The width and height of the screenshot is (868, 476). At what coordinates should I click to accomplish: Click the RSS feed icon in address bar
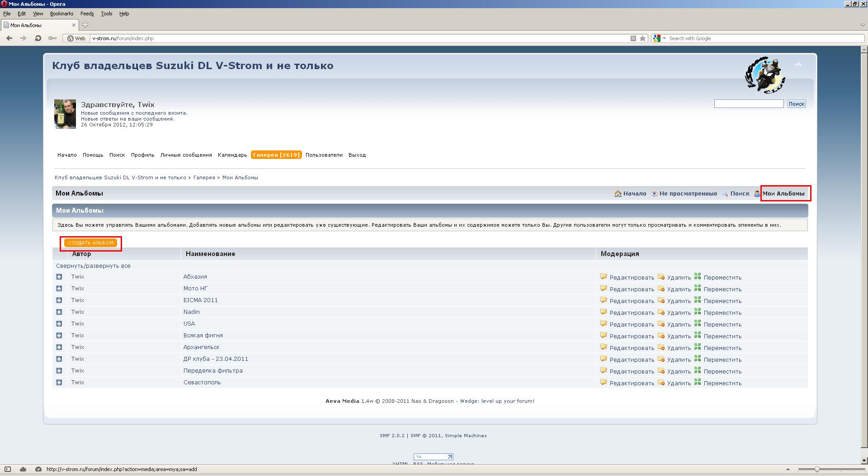[x=633, y=38]
